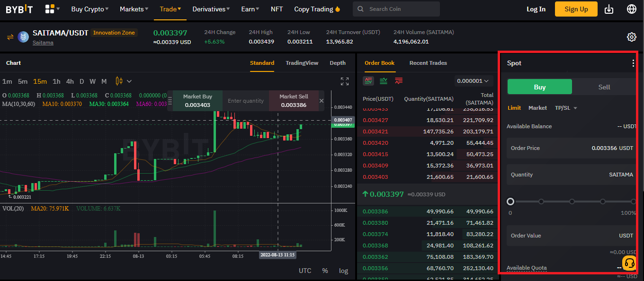Click the Enter quantity quick field
Viewport: 644px width, 281px height.
(246, 101)
